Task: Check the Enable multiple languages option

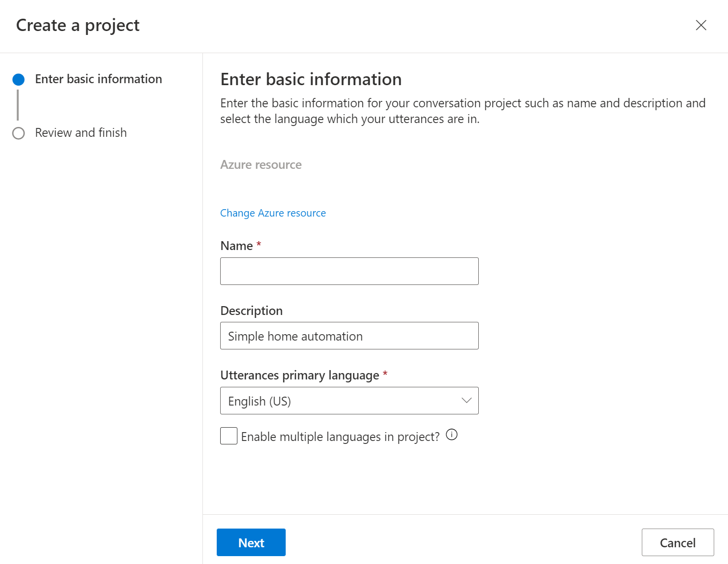Action: [x=229, y=436]
